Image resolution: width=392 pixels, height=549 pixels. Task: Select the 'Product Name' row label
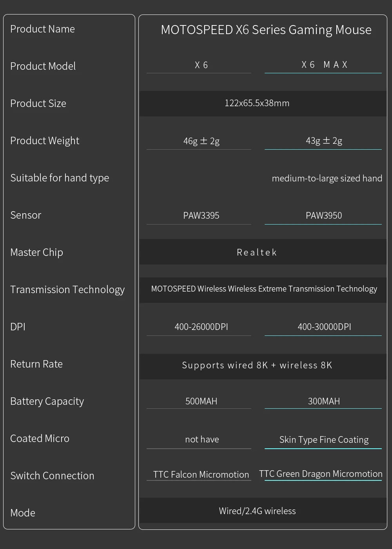42,29
